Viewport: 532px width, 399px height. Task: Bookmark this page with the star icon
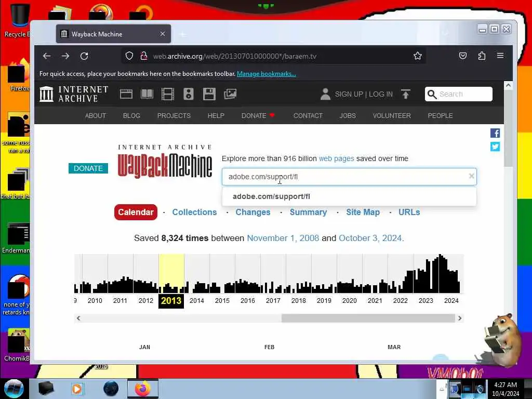coord(418,56)
